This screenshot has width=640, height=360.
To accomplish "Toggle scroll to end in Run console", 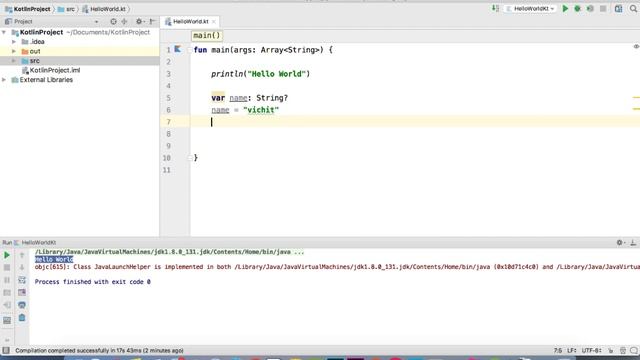I will [x=22, y=293].
